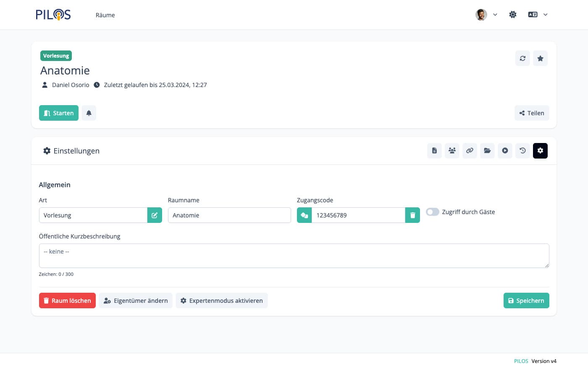
Task: Go to the Räume menu item
Action: [x=105, y=15]
